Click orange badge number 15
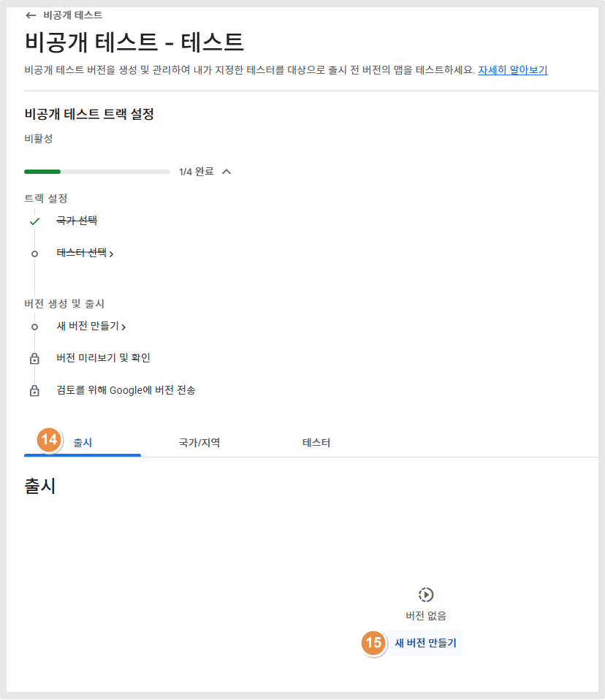605x700 pixels. [x=373, y=643]
